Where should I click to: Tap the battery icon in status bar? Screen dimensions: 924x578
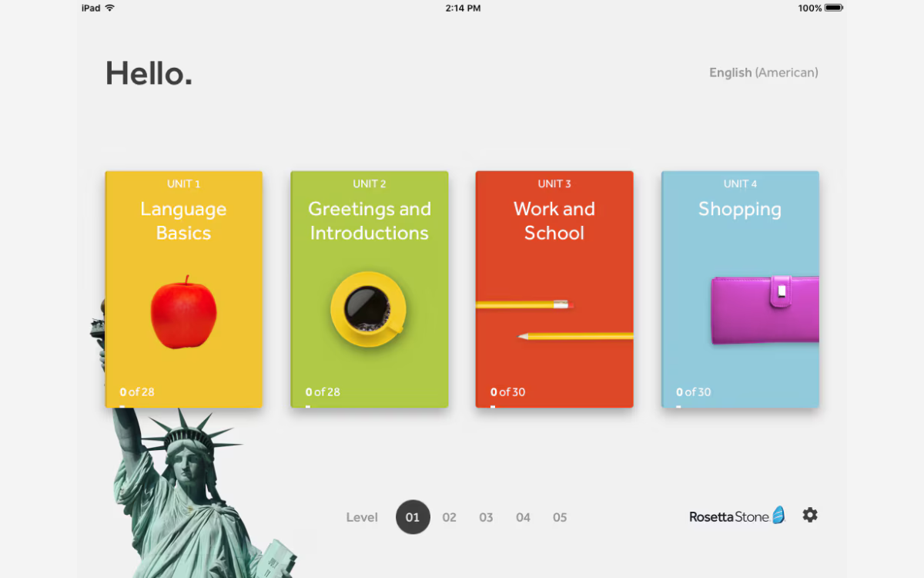click(833, 8)
